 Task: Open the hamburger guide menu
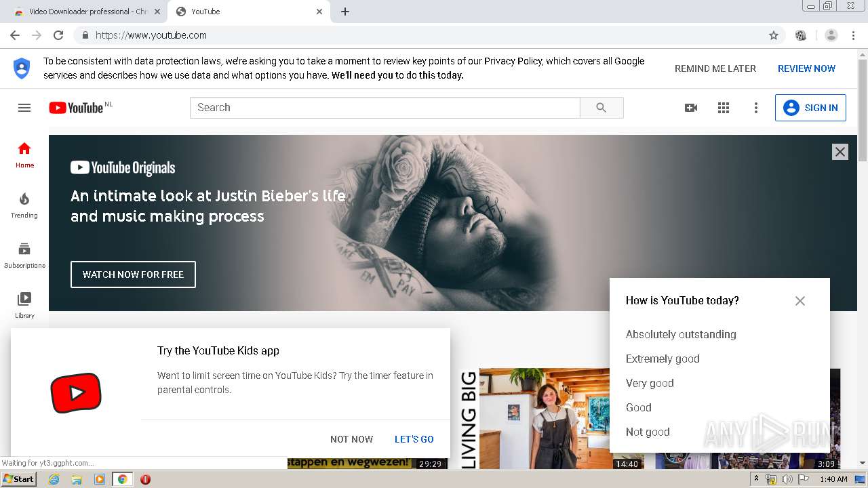(x=24, y=108)
